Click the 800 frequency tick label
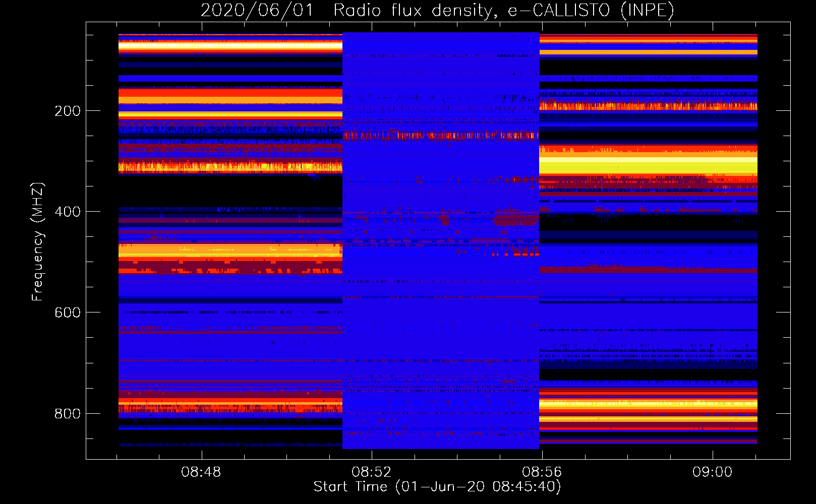 click(x=68, y=414)
